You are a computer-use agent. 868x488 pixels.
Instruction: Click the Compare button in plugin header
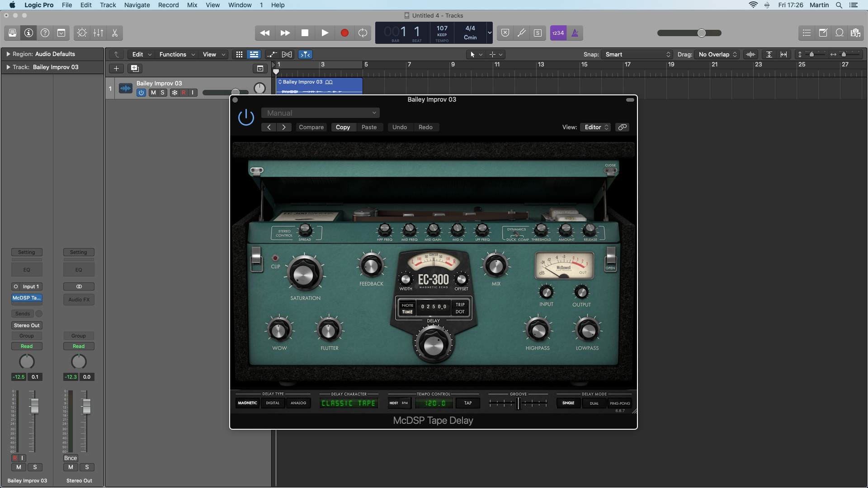pos(311,127)
